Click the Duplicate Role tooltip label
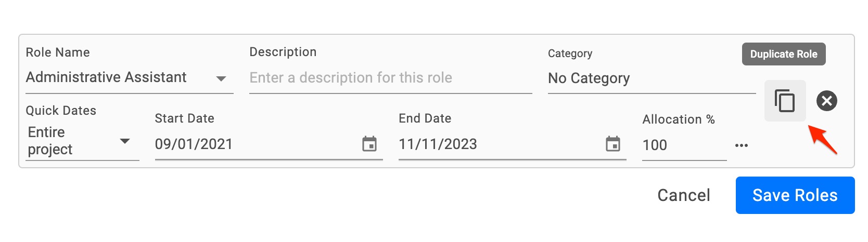 (784, 54)
